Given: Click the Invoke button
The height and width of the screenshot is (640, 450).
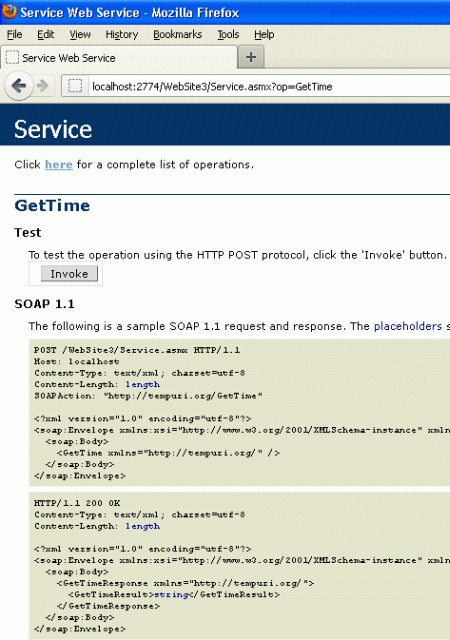Looking at the screenshot, I should point(69,273).
